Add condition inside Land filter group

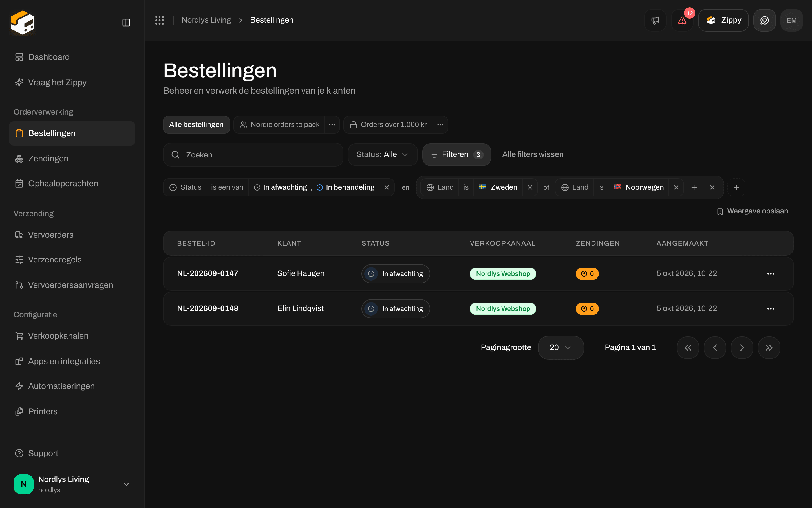[694, 187]
